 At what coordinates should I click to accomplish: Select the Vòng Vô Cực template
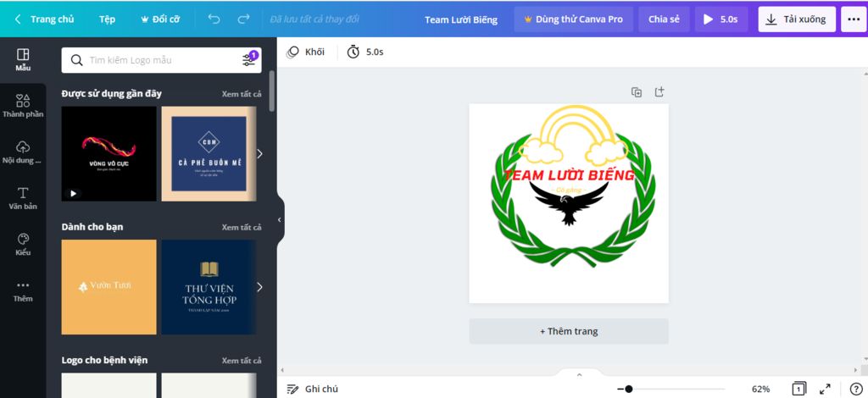point(109,153)
